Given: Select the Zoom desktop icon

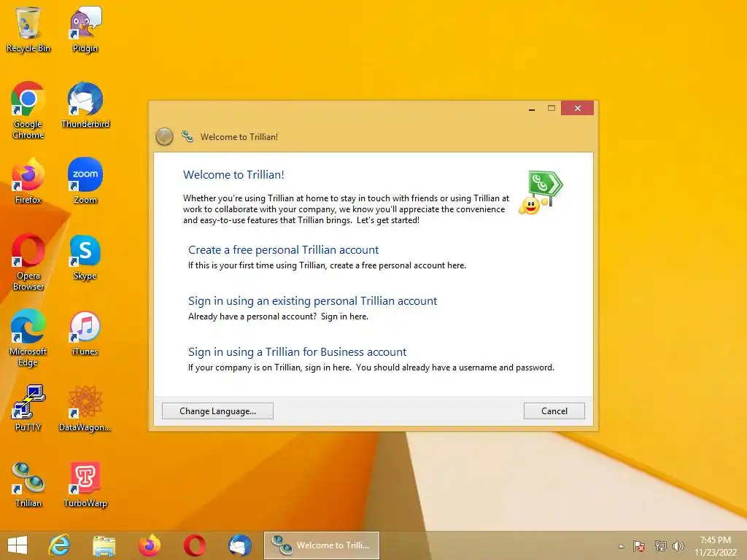Looking at the screenshot, I should click(x=85, y=182).
